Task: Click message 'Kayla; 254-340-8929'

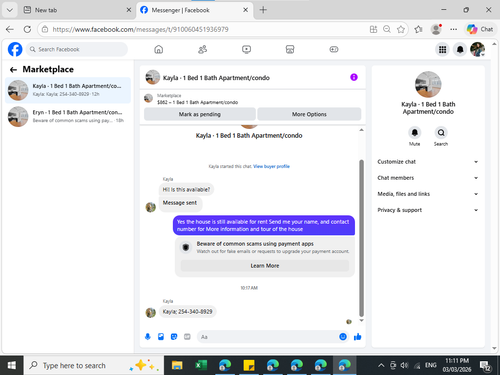Action: 187,312
